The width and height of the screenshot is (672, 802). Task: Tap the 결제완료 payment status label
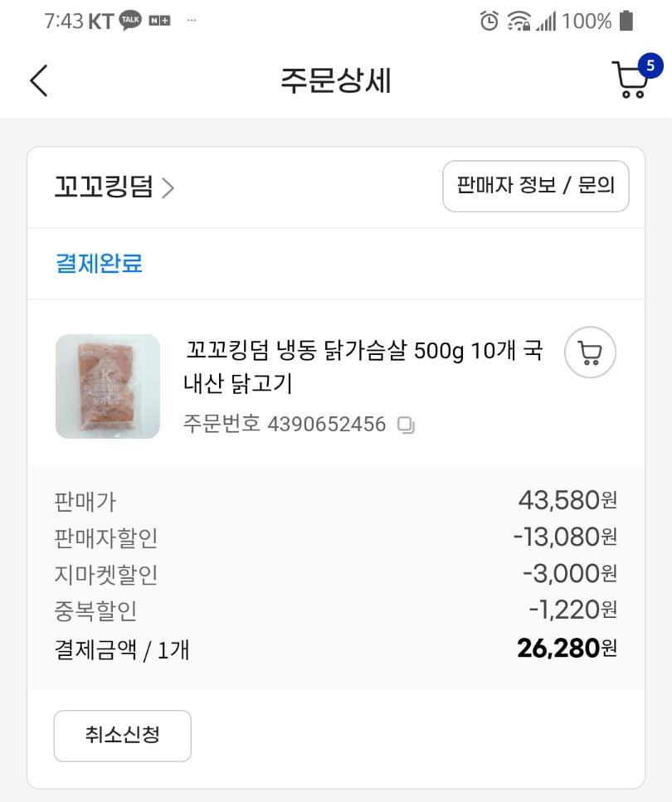click(x=99, y=264)
